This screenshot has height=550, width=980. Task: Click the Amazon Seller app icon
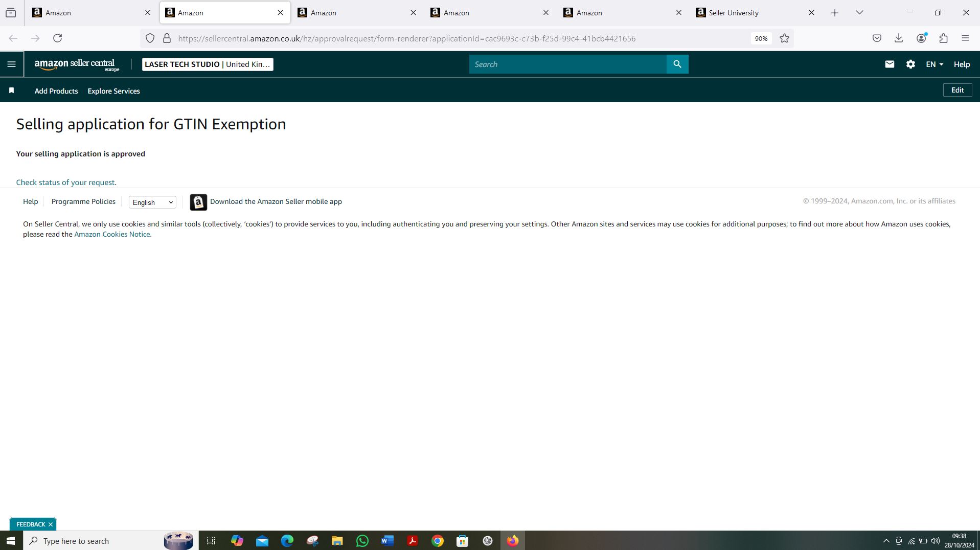(198, 202)
